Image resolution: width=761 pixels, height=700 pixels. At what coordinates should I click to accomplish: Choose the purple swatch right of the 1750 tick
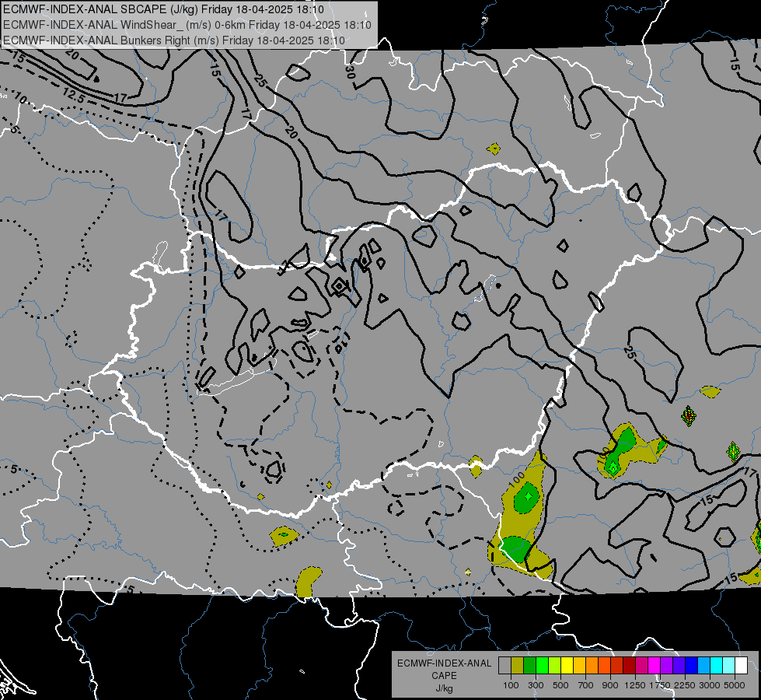[x=666, y=665]
